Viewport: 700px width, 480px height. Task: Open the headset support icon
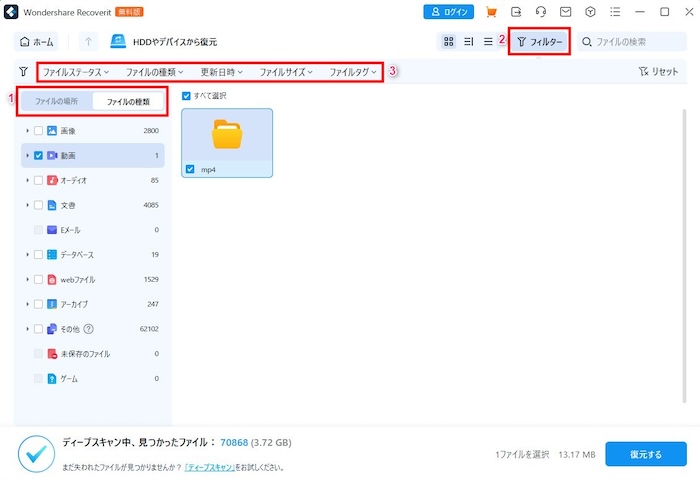click(x=540, y=12)
